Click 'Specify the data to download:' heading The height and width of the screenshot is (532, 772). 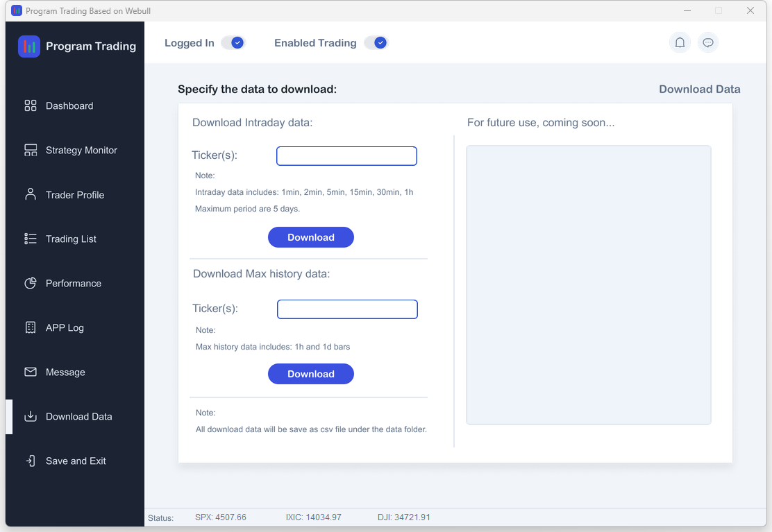click(257, 89)
